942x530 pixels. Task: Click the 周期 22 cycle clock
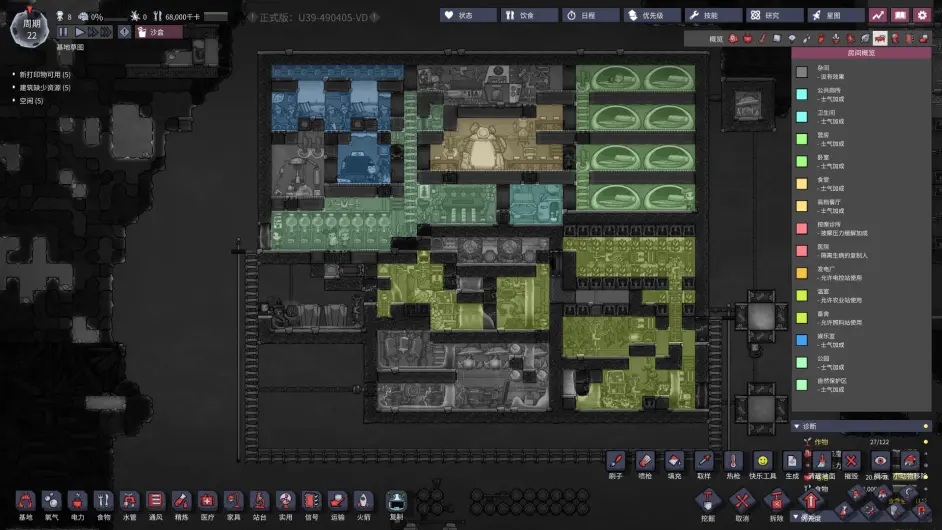[x=29, y=28]
